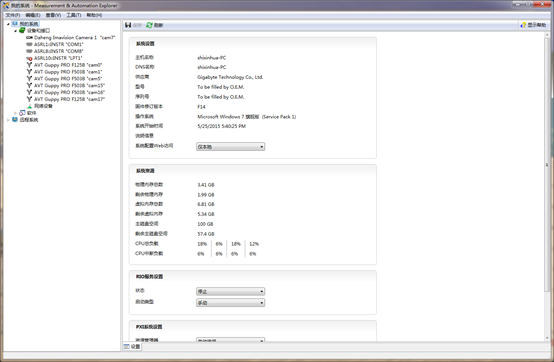Select AVT Guppy PRO F503B "cam16"

pyautogui.click(x=70, y=92)
